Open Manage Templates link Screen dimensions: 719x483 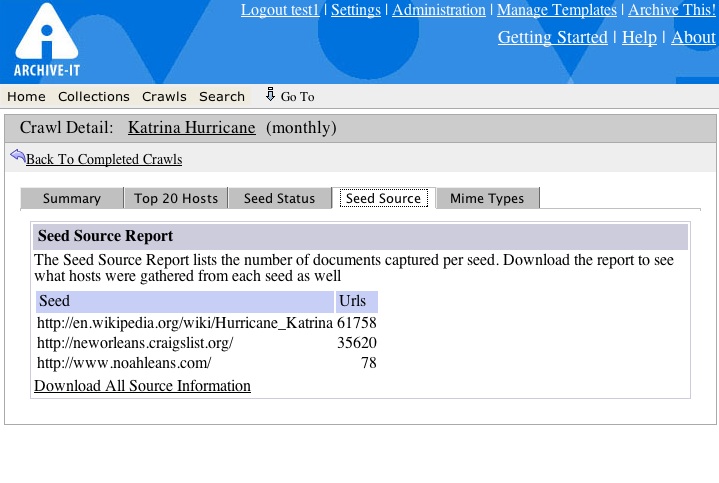coord(557,10)
